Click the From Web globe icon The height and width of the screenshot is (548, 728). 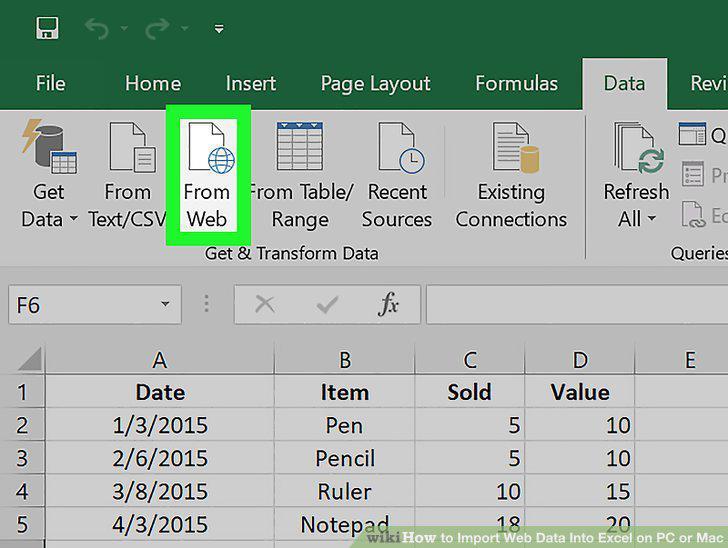[211, 147]
